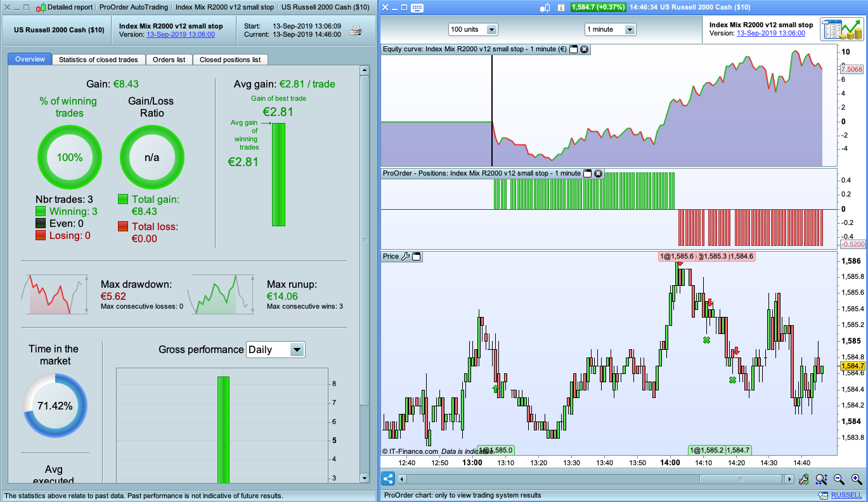Click the Max runup €14.06 value
This screenshot has width=868, height=502.
pyautogui.click(x=282, y=296)
